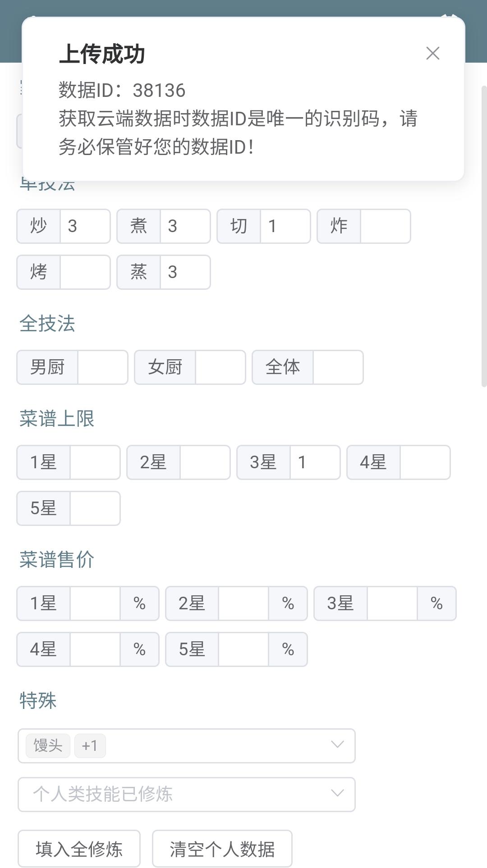Open the 个人类技能已修炼 dropdown
The image size is (487, 868).
[x=186, y=794]
